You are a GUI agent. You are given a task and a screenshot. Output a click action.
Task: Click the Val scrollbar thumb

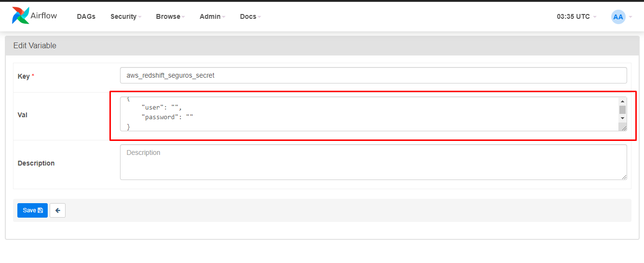[x=622, y=110]
